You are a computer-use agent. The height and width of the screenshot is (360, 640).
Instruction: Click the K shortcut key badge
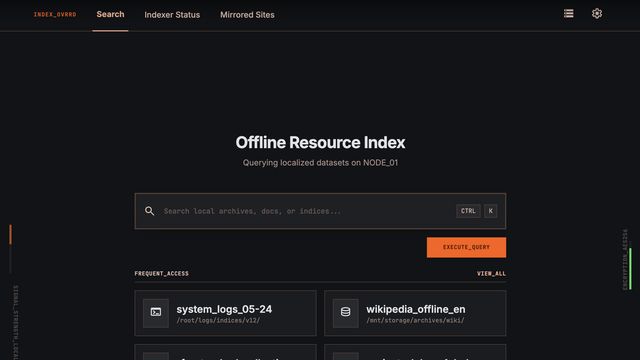point(491,211)
